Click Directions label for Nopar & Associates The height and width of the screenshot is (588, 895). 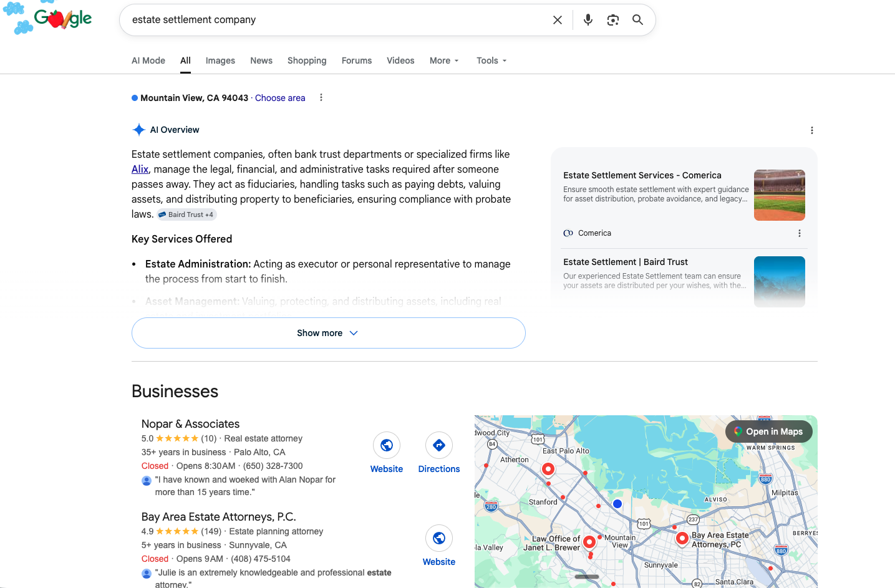point(439,469)
